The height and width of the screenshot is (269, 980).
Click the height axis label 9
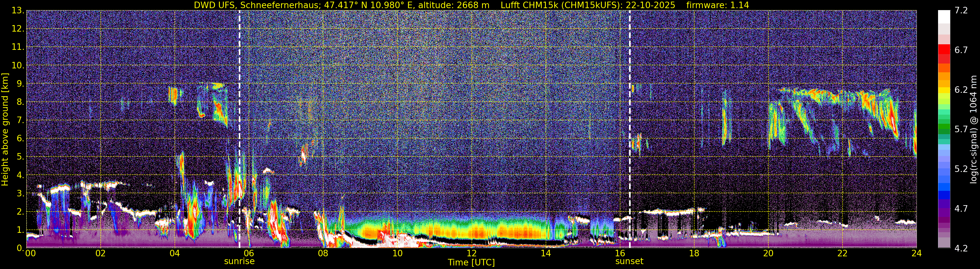pos(20,83)
